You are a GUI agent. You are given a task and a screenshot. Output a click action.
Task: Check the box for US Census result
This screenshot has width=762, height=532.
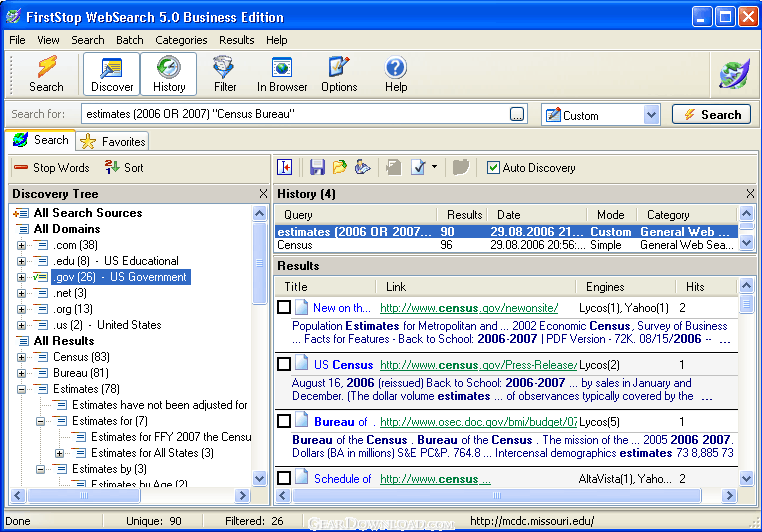click(284, 364)
